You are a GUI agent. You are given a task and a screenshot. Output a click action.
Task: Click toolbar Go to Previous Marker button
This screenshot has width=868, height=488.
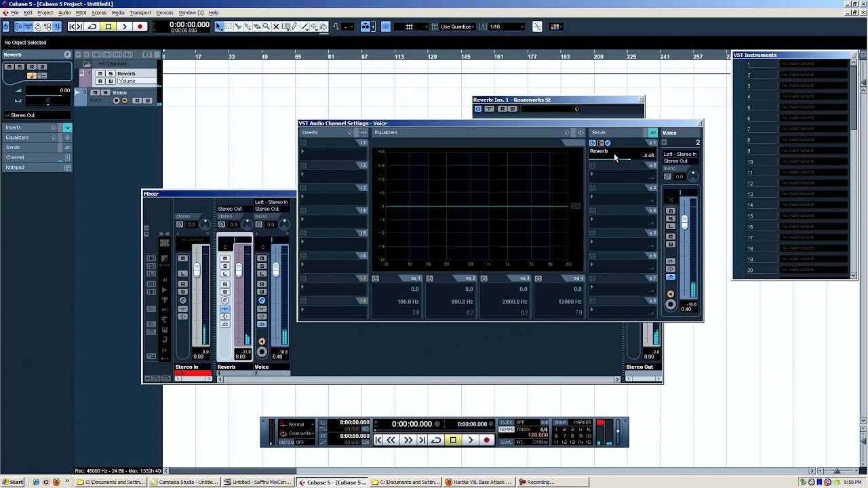71,26
